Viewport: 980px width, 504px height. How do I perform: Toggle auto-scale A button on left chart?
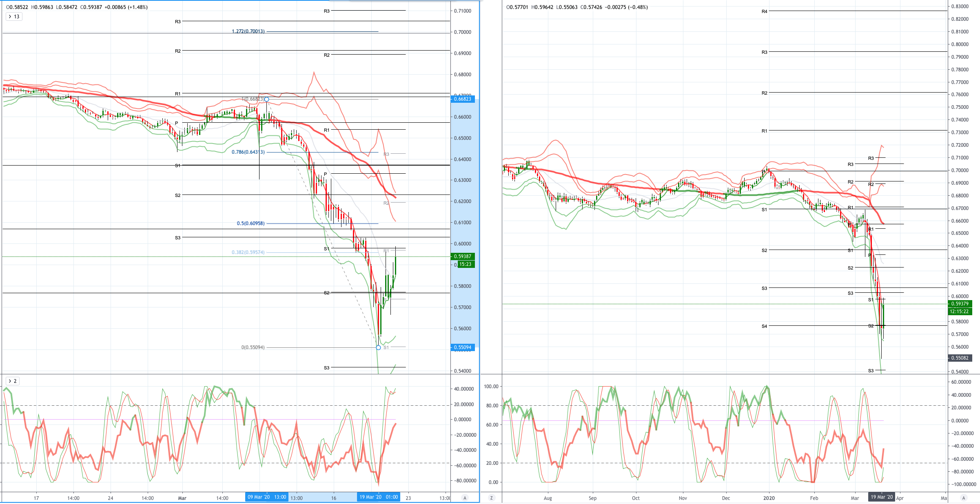tap(465, 498)
